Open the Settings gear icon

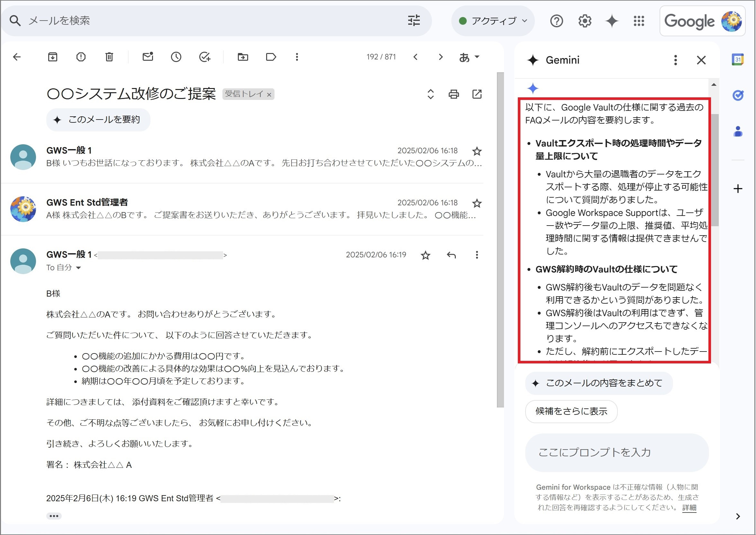585,21
